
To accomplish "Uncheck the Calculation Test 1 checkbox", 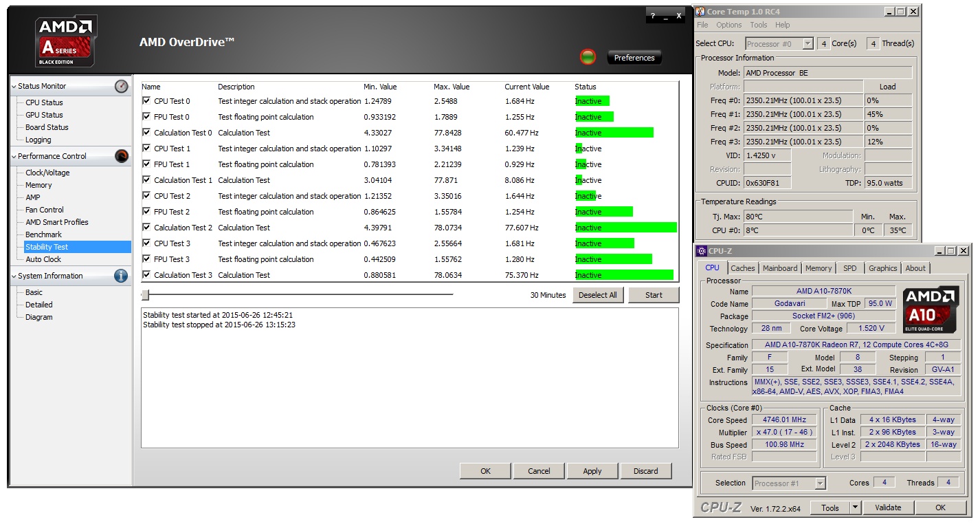I will (x=146, y=180).
